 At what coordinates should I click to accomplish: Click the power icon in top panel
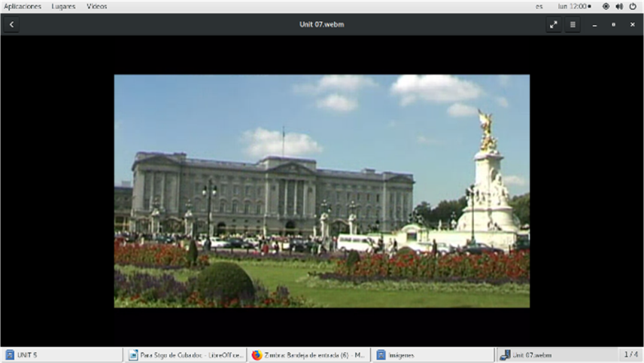pos(633,6)
